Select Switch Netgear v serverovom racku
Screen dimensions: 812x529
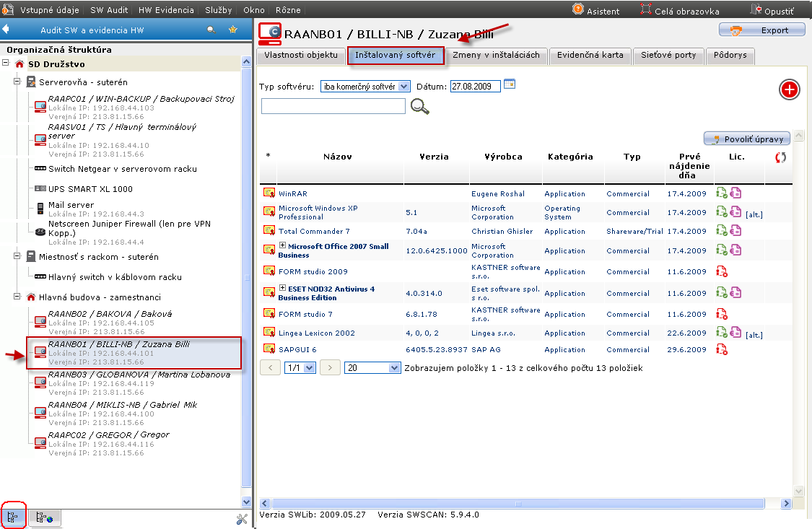coord(122,169)
